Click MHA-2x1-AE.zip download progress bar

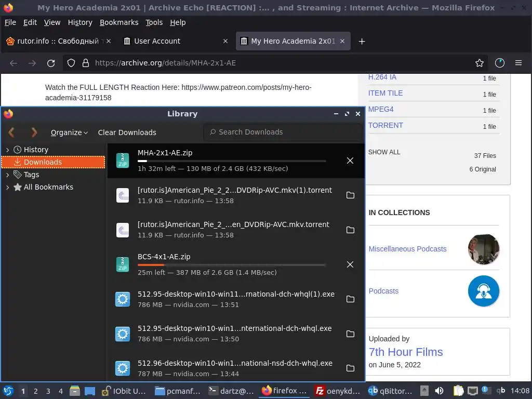232,161
